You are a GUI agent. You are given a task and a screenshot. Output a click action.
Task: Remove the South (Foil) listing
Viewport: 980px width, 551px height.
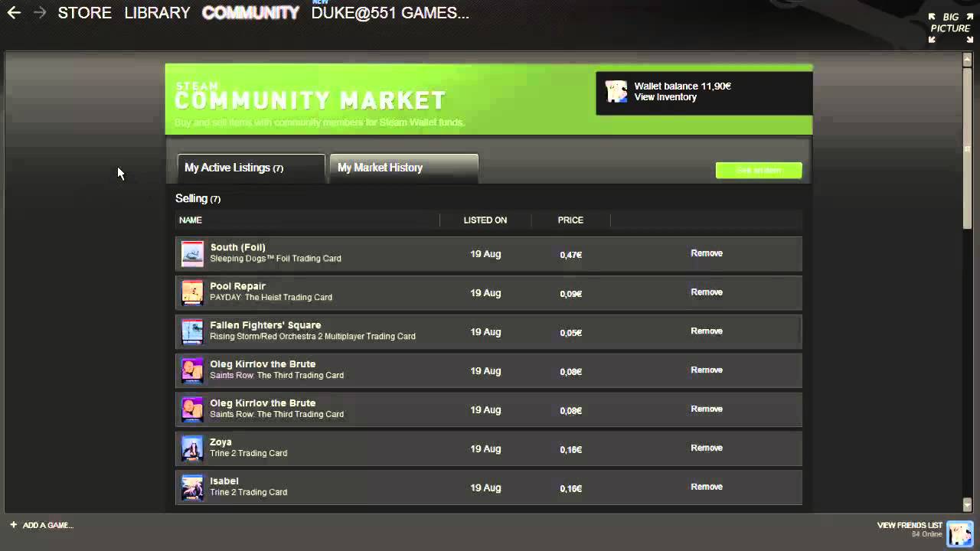[707, 253]
